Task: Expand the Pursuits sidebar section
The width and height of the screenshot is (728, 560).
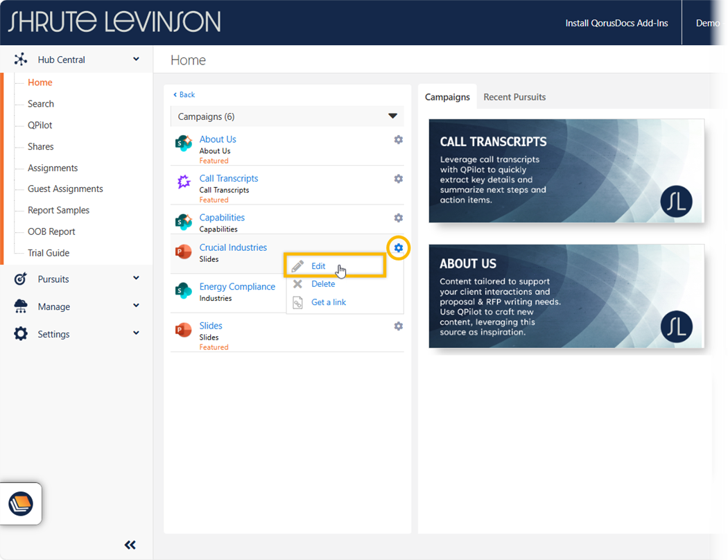Action: (x=136, y=279)
